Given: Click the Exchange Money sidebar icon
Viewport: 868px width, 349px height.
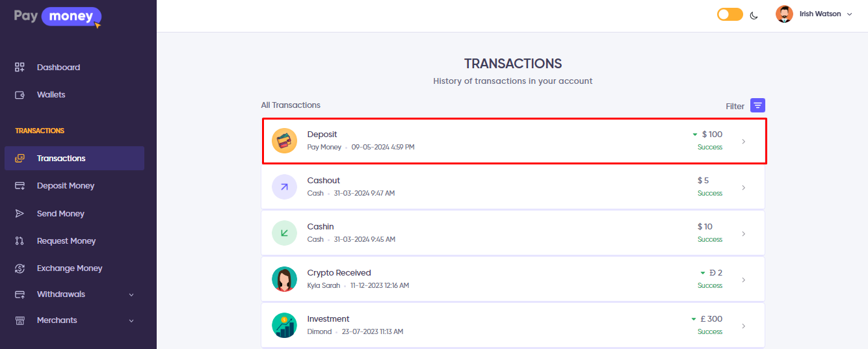Looking at the screenshot, I should (x=20, y=268).
